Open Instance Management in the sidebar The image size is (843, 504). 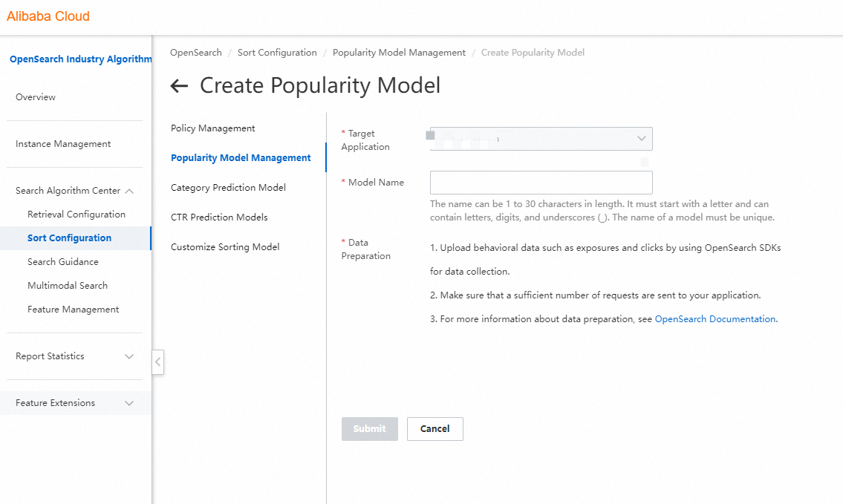[x=63, y=144]
